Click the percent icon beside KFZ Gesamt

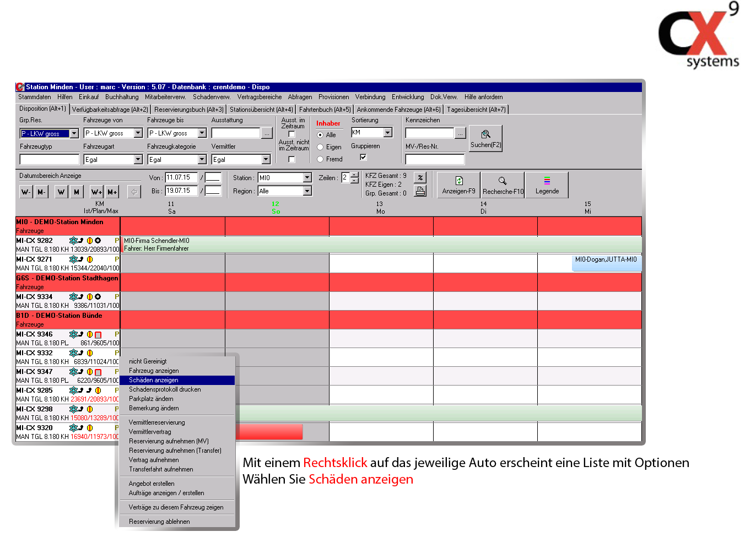click(420, 177)
